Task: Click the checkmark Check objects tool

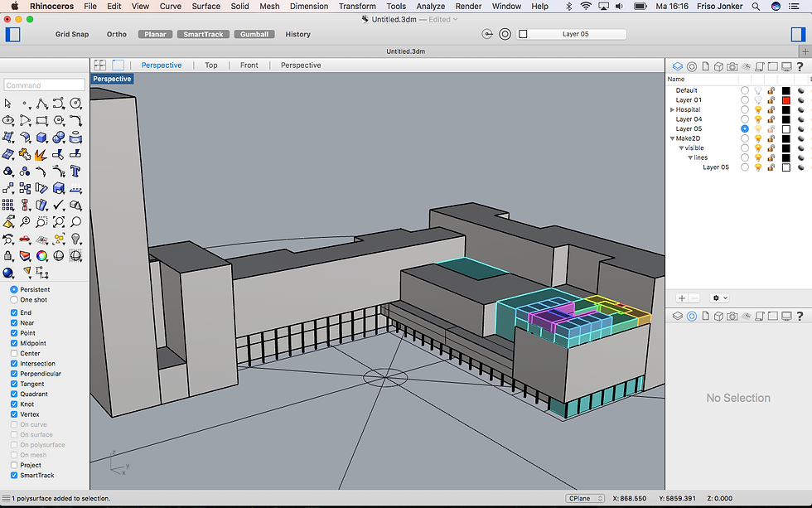Action: [59, 205]
